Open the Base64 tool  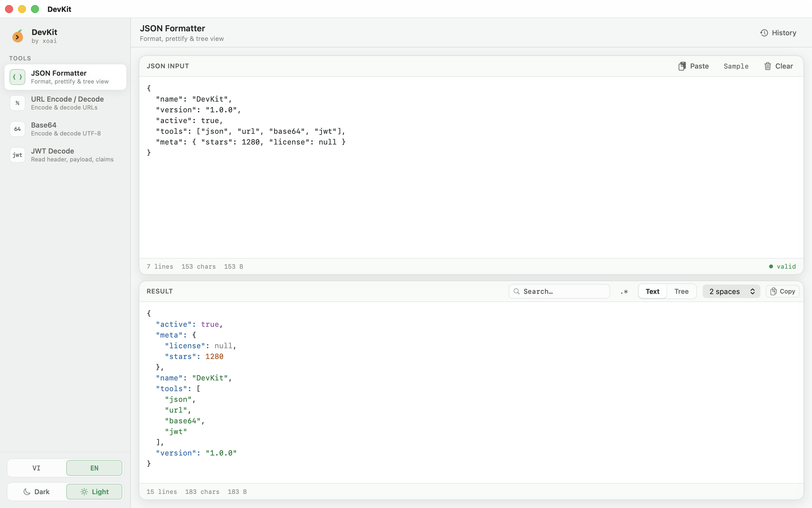tap(65, 129)
